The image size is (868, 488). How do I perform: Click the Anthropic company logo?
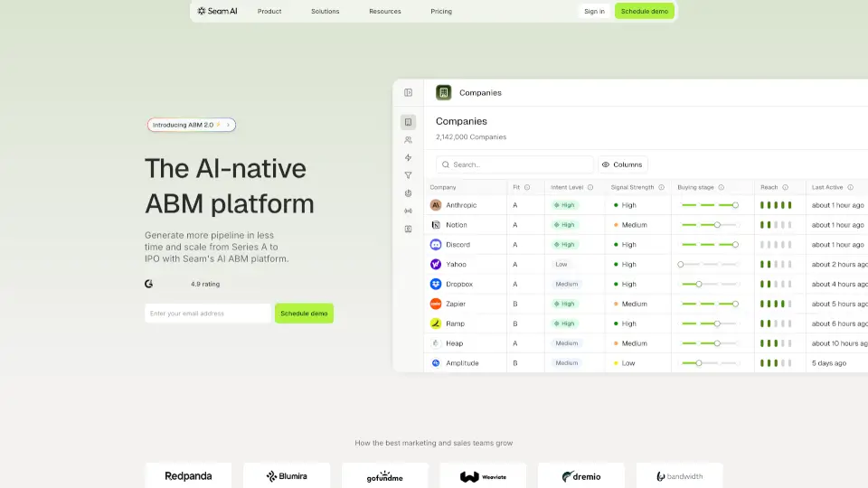tap(436, 205)
